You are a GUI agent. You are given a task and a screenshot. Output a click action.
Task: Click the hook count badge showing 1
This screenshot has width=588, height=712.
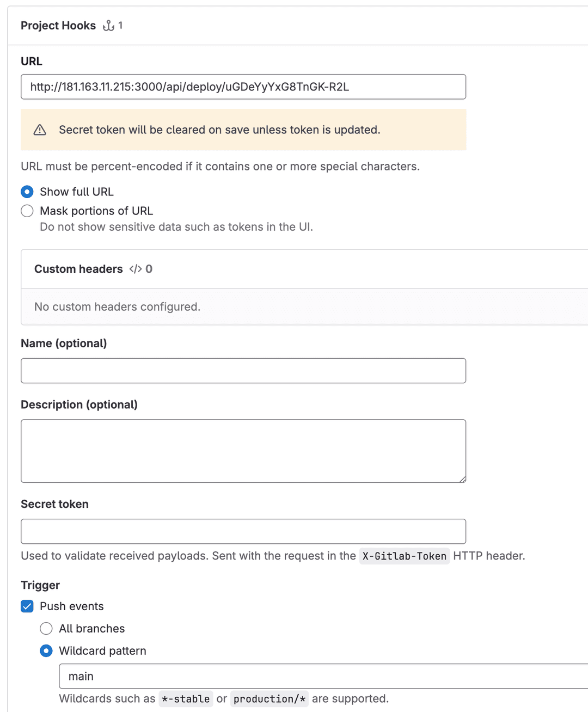click(120, 25)
